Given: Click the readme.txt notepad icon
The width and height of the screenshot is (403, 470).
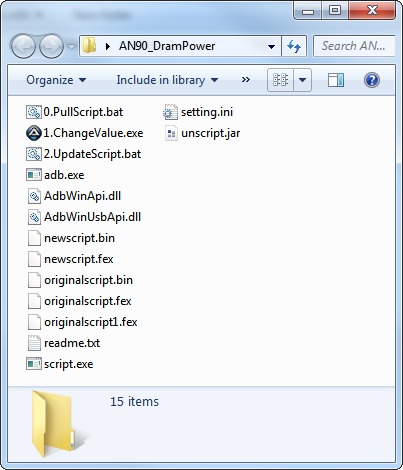Looking at the screenshot, I should (34, 343).
